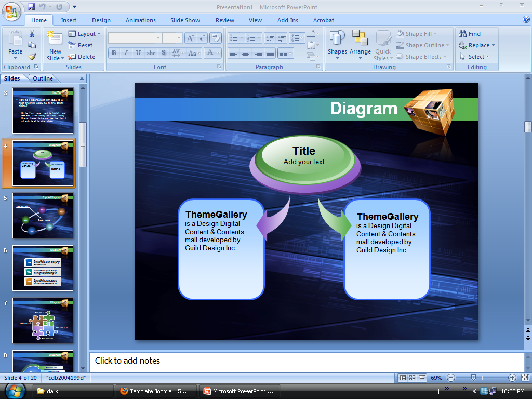Open the font name combo box
532x399 pixels.
coord(135,38)
